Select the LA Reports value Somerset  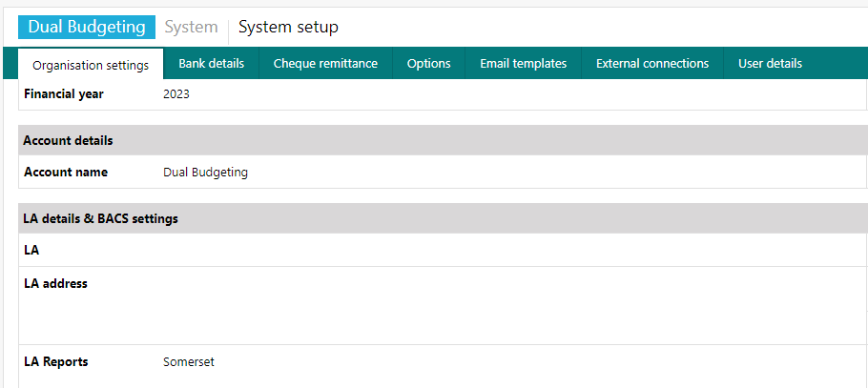(x=189, y=362)
